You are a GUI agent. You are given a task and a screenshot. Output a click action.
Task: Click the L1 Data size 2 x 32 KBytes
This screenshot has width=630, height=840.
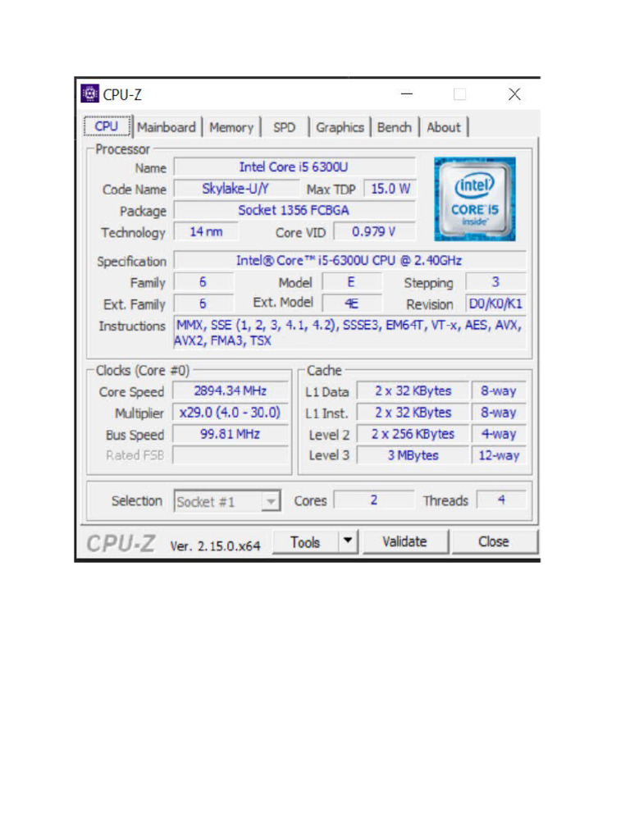[413, 391]
